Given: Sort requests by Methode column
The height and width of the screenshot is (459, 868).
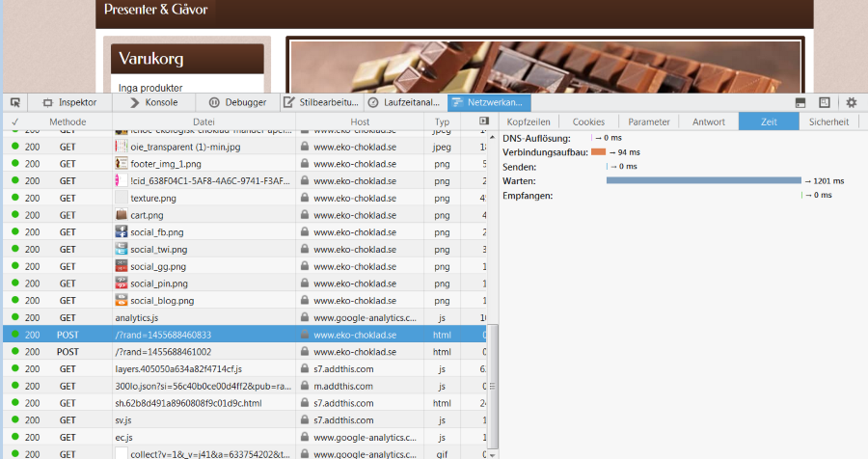Looking at the screenshot, I should pyautogui.click(x=68, y=121).
